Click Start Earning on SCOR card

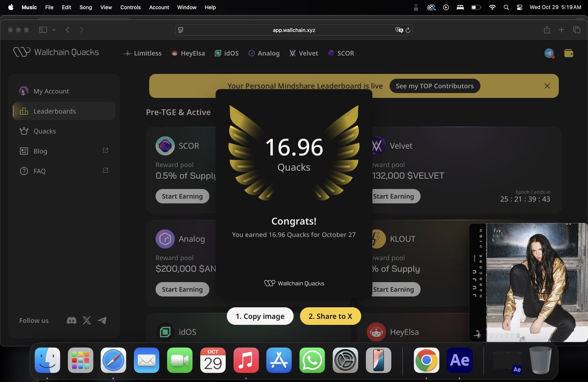click(182, 196)
